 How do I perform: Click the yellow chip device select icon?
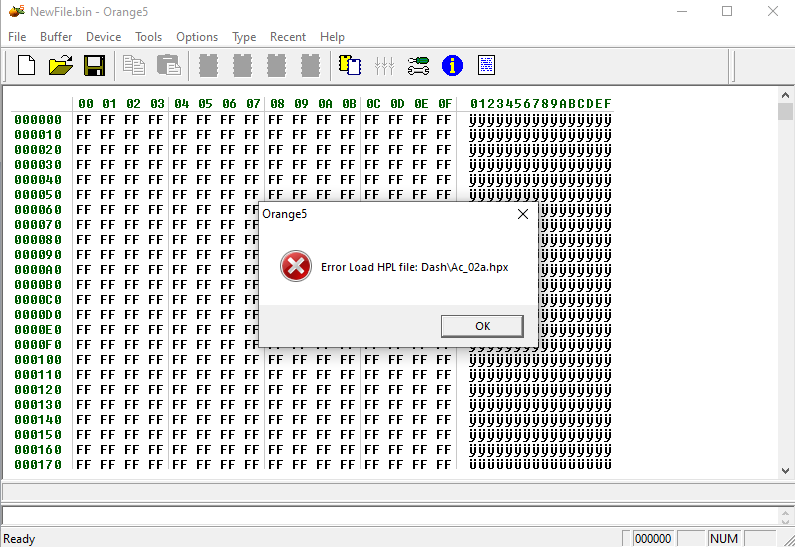350,66
